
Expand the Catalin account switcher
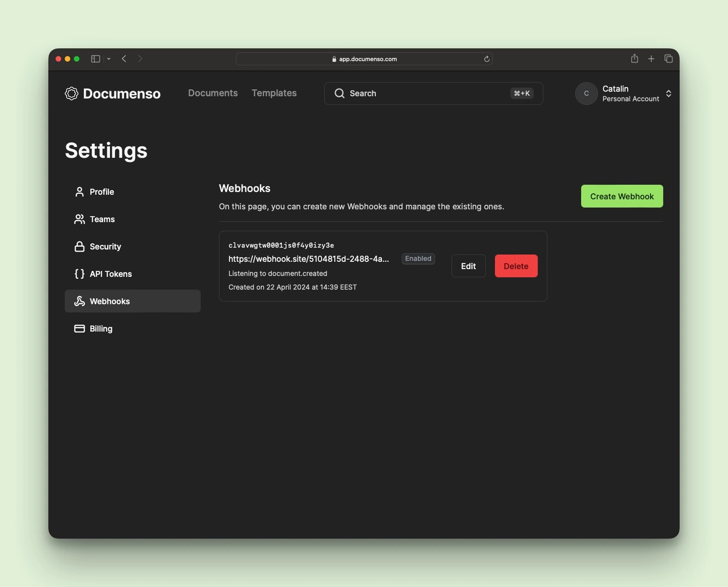coord(668,94)
